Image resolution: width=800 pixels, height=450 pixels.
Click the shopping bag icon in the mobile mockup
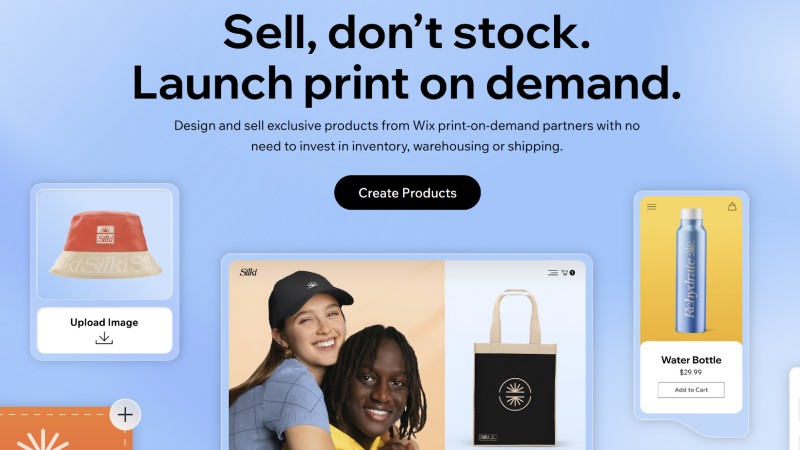coord(732,206)
